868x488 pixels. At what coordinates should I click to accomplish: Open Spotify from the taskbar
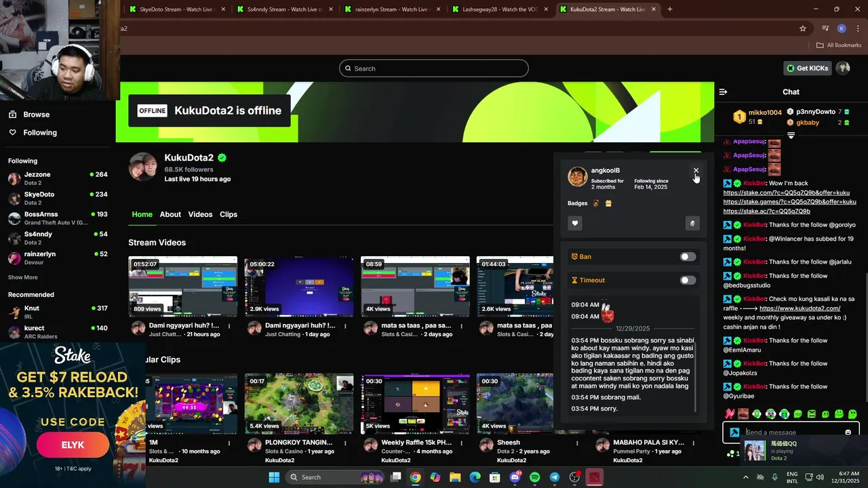click(534, 477)
